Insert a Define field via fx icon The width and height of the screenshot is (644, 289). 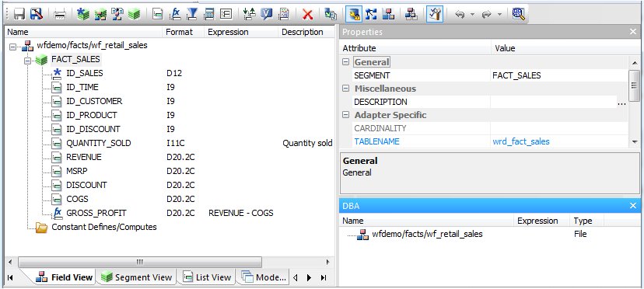tap(176, 14)
